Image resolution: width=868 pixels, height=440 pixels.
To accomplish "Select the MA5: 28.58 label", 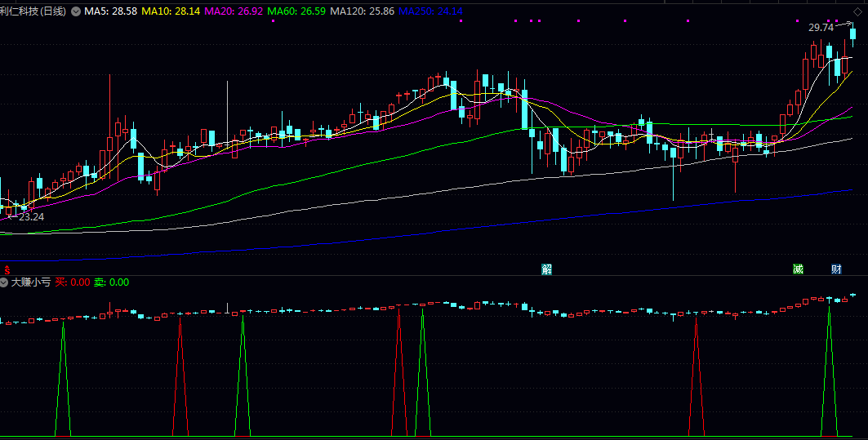I will click(111, 11).
